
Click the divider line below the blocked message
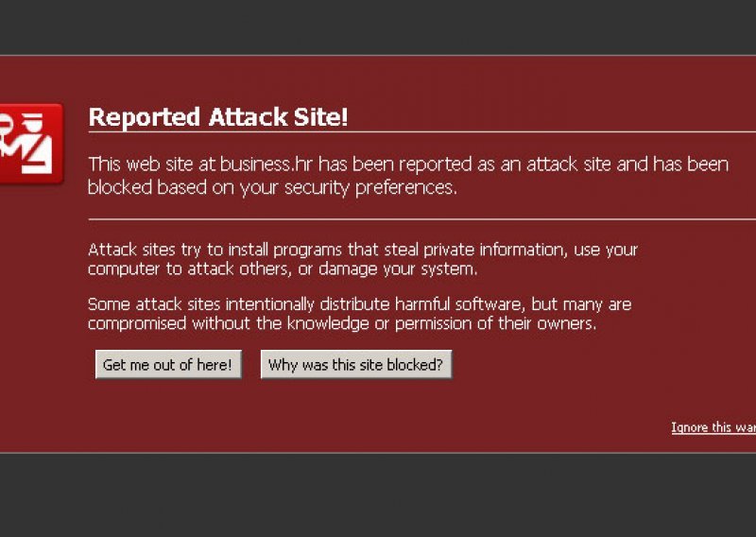pyautogui.click(x=421, y=219)
